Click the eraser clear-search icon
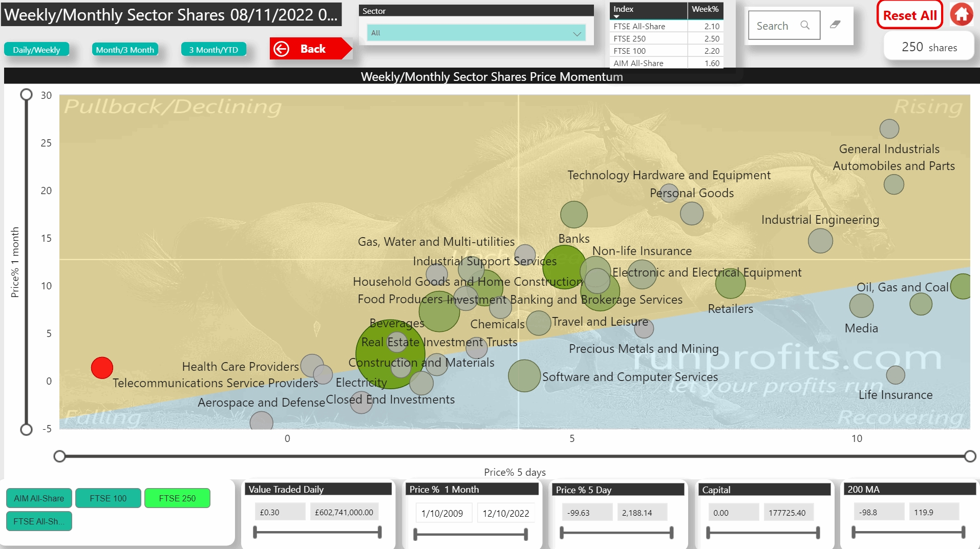 pos(835,25)
